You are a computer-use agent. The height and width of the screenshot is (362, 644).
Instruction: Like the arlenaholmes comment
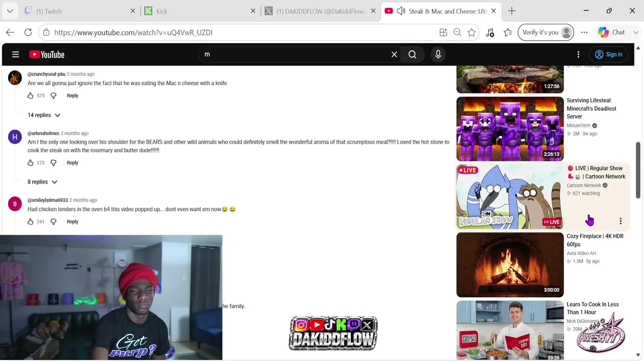tap(31, 163)
